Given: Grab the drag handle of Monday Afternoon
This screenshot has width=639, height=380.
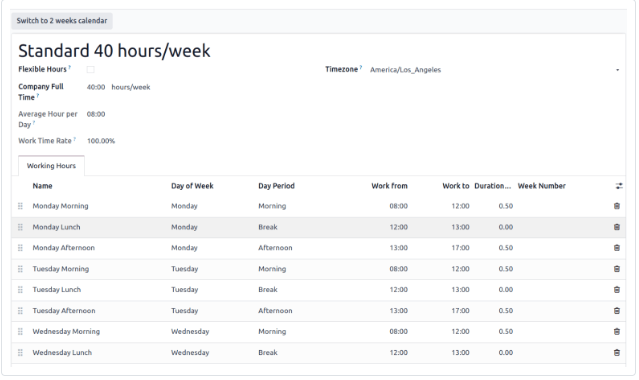Looking at the screenshot, I should (20, 248).
